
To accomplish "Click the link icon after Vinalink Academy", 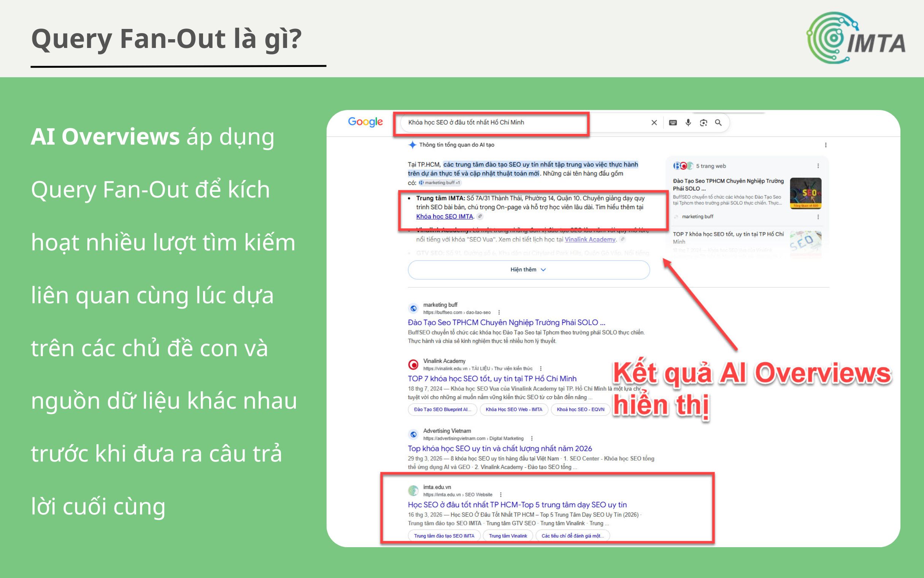I will 622,239.
